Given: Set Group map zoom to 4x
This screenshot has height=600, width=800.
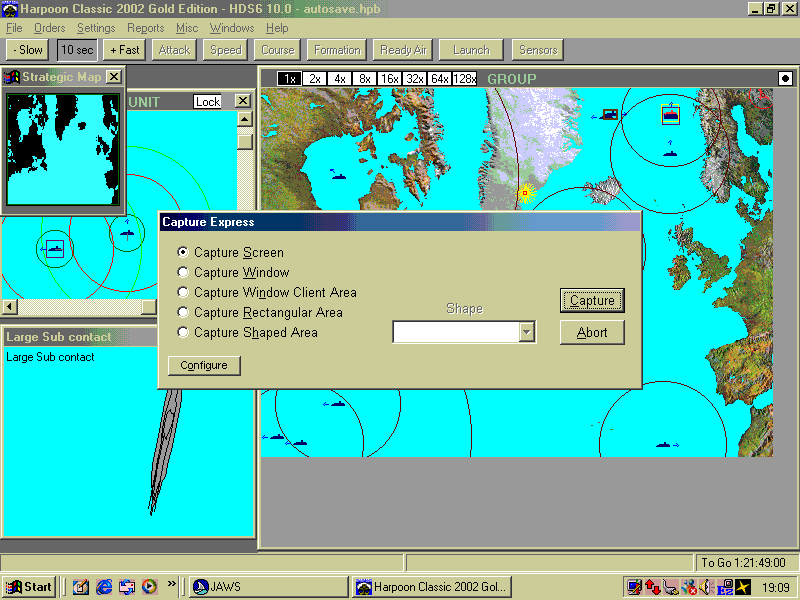Looking at the screenshot, I should (339, 79).
